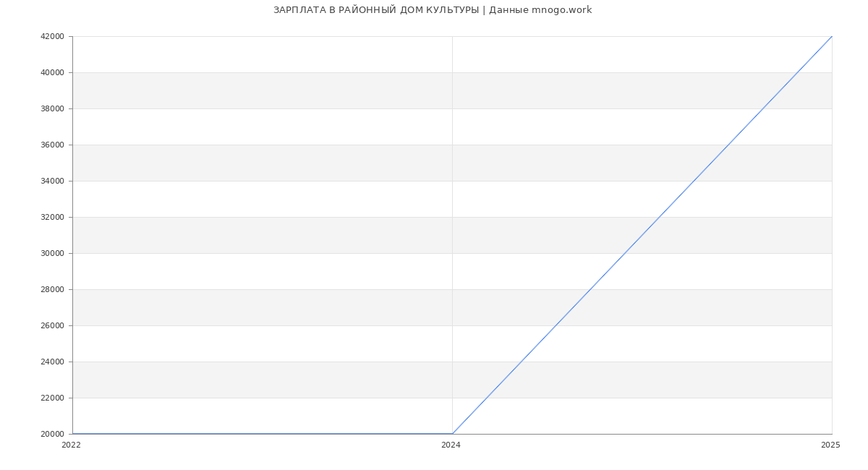Select the line's peak point at 2025

pos(832,36)
